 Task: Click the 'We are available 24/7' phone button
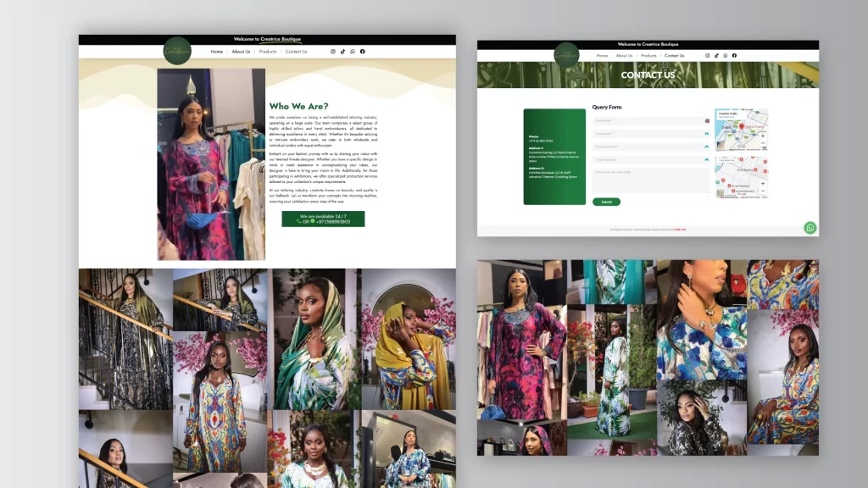click(323, 219)
